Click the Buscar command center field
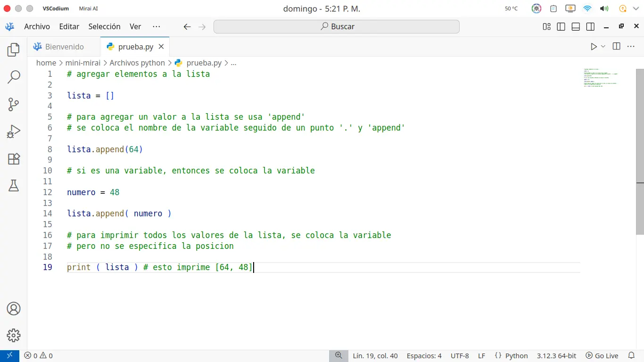This screenshot has width=644, height=362. tap(337, 26)
